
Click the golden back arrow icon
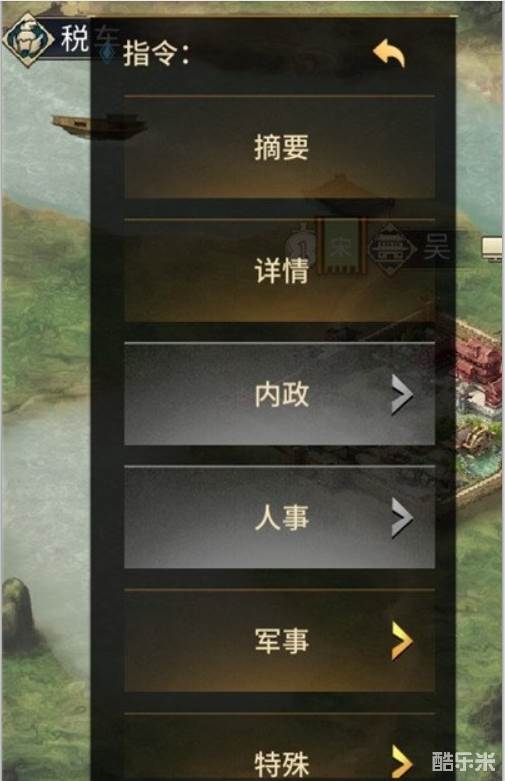click(389, 53)
